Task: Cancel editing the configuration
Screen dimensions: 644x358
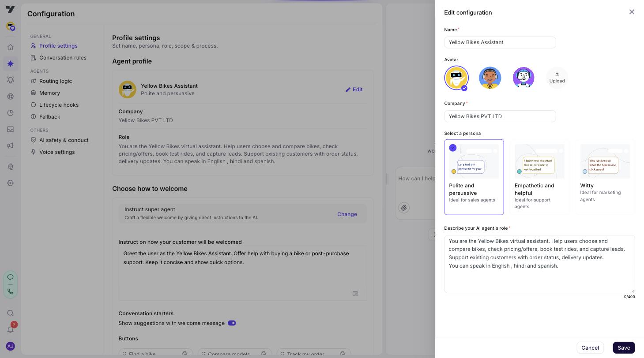Action: (590, 348)
